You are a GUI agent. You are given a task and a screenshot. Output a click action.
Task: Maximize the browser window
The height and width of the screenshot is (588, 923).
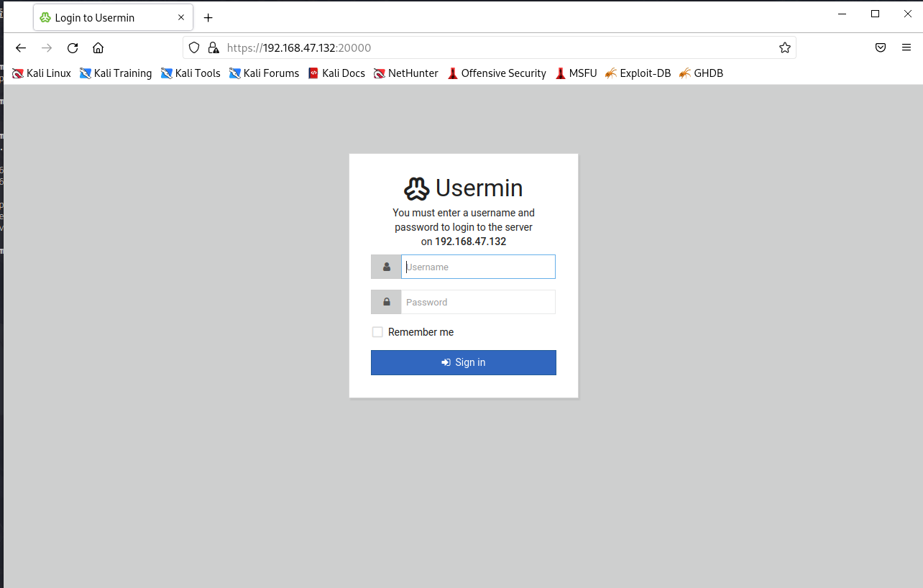click(875, 14)
